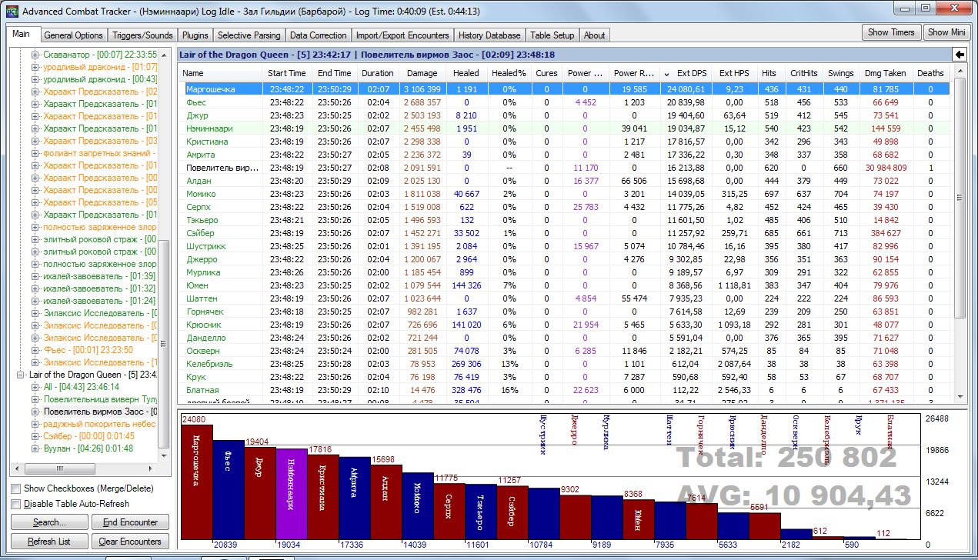The width and height of the screenshot is (978, 560).
Task: Select the Келебриэль combatant row
Action: point(566,364)
